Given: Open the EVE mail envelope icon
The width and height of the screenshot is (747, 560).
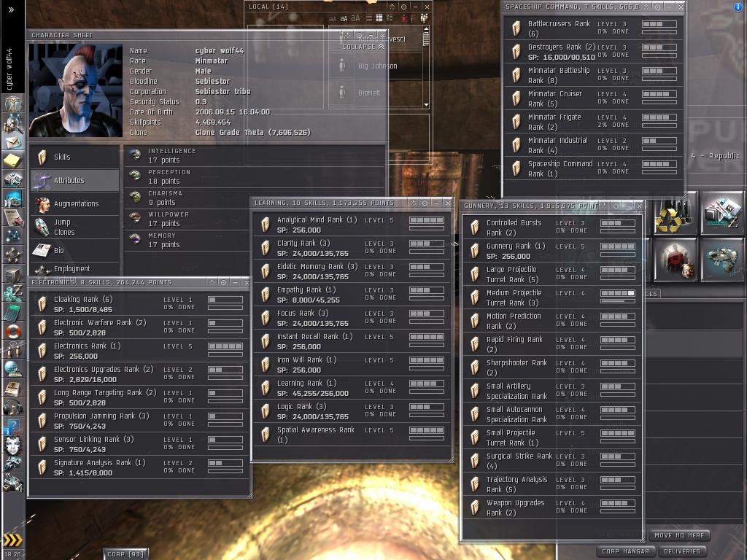Looking at the screenshot, I should [x=13, y=142].
